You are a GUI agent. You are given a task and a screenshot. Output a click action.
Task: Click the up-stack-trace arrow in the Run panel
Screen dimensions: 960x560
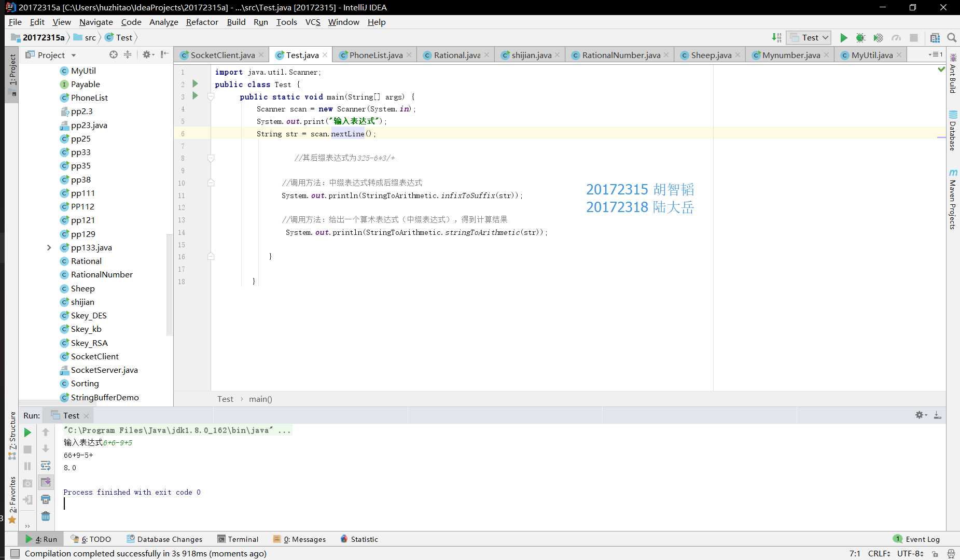click(46, 432)
